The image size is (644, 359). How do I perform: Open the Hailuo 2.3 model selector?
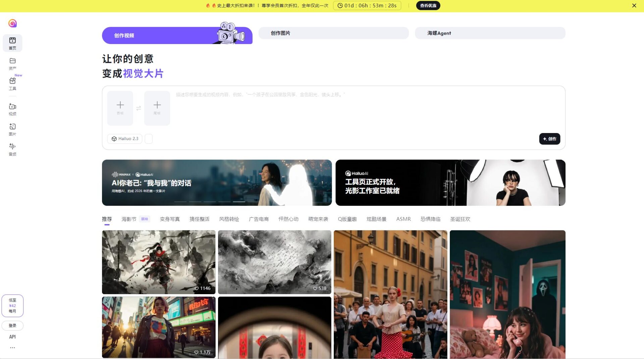125,139
